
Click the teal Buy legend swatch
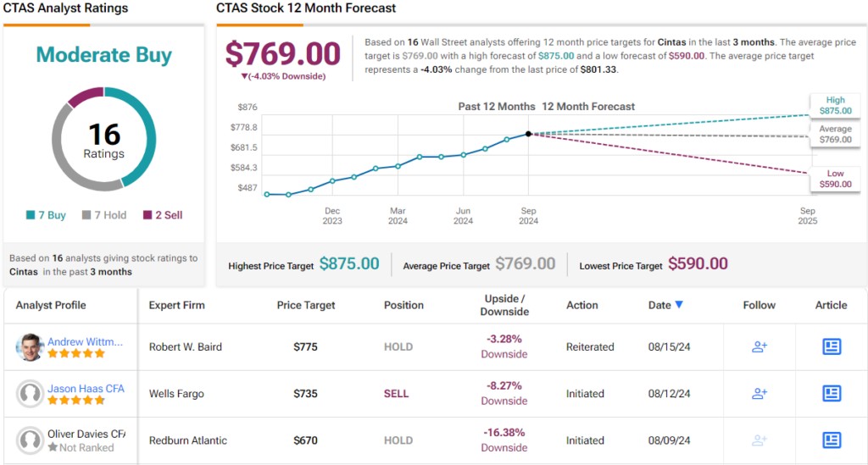pyautogui.click(x=31, y=215)
